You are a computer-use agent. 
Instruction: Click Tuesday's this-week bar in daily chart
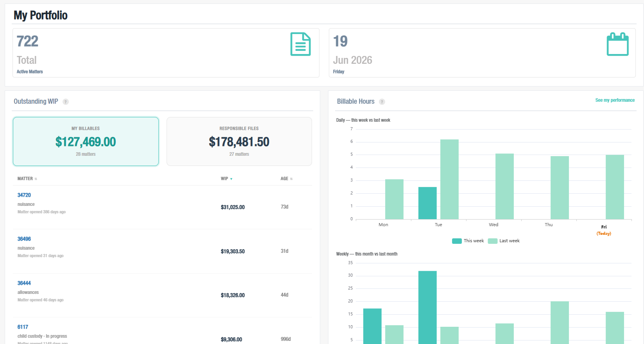click(x=427, y=203)
